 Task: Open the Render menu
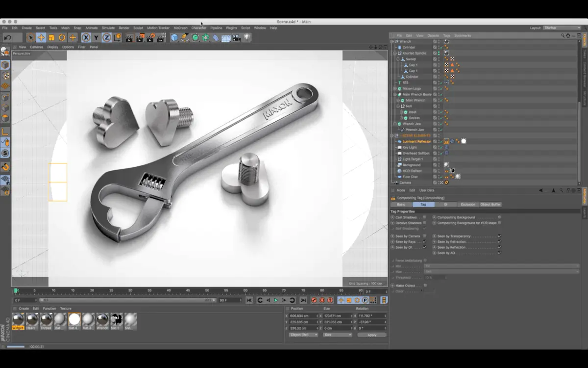pyautogui.click(x=124, y=28)
